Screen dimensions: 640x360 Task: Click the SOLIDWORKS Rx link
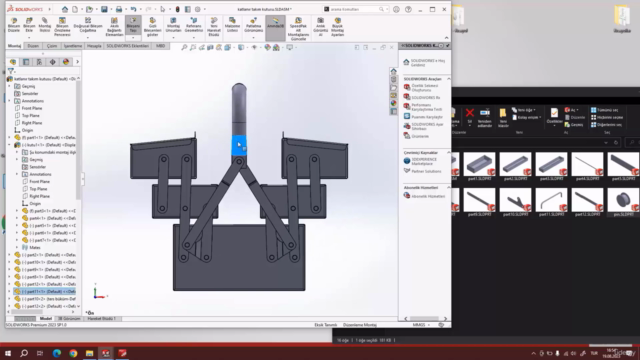coord(425,98)
